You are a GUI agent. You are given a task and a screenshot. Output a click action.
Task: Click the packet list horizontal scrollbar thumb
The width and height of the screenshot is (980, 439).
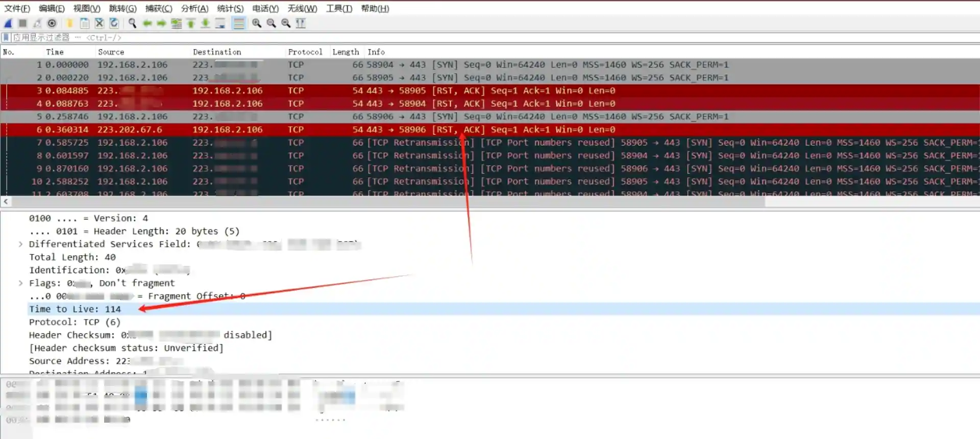coord(388,202)
